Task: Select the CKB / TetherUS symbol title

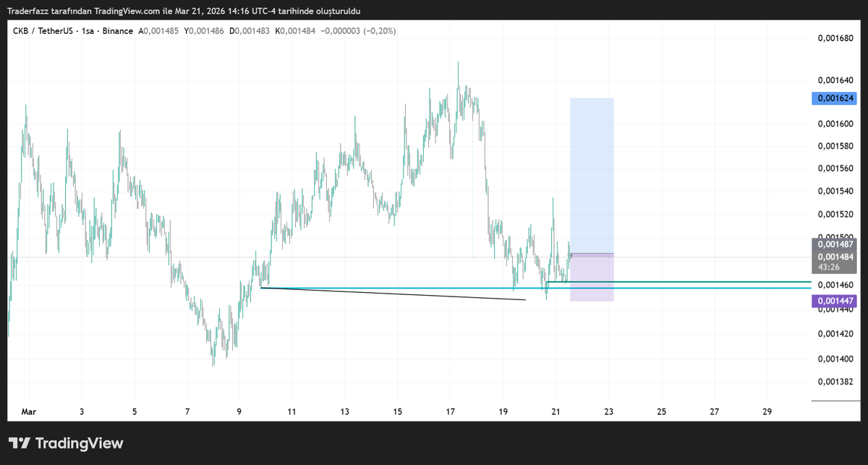Action: tap(73, 31)
